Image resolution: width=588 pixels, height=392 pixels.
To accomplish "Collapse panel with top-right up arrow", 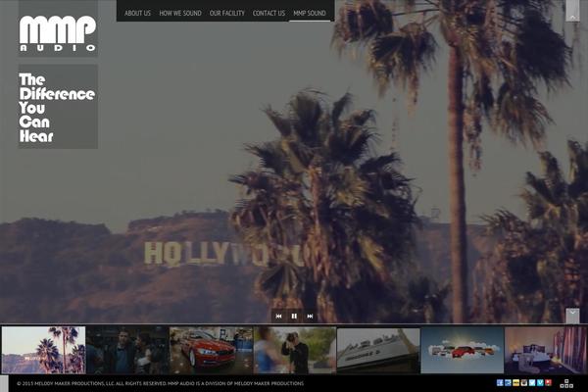I will [572, 11].
